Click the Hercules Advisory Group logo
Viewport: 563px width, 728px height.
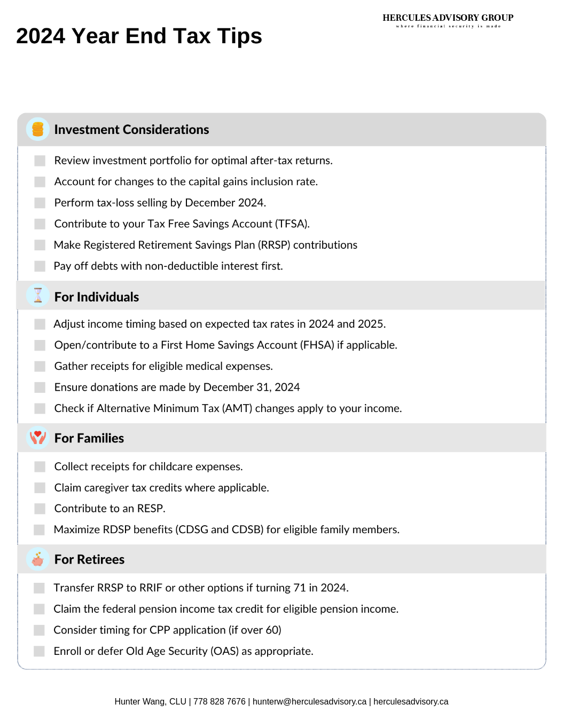[448, 20]
